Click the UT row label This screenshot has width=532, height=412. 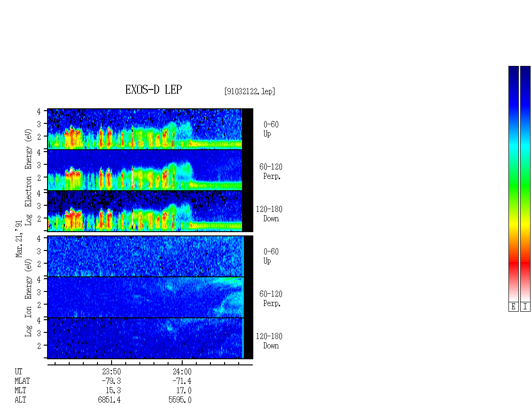(x=18, y=372)
